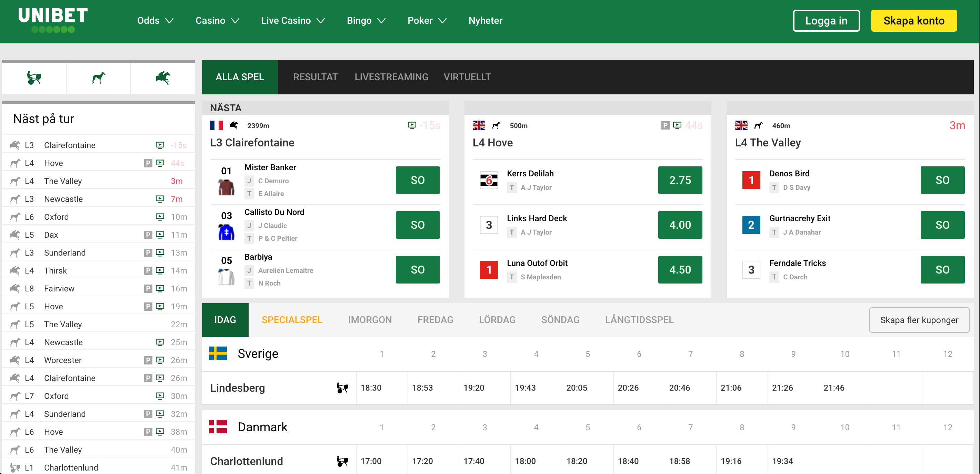Image resolution: width=980 pixels, height=474 pixels.
Task: Bet on Links Hard Deck at 4.00
Action: pyautogui.click(x=680, y=225)
